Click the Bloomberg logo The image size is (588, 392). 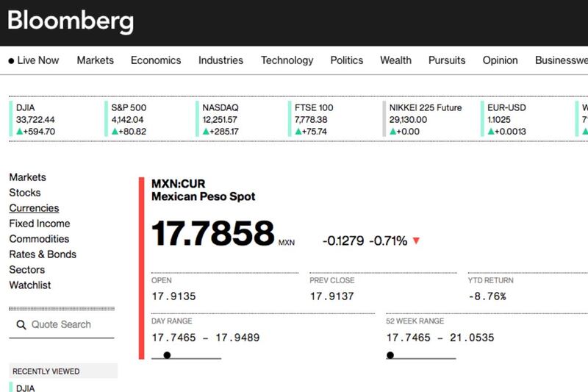pyautogui.click(x=71, y=21)
